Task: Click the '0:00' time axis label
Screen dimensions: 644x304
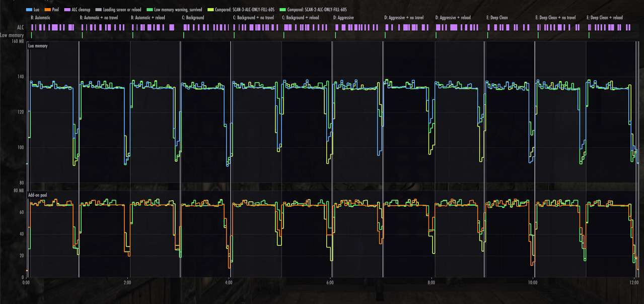Action: click(x=27, y=283)
